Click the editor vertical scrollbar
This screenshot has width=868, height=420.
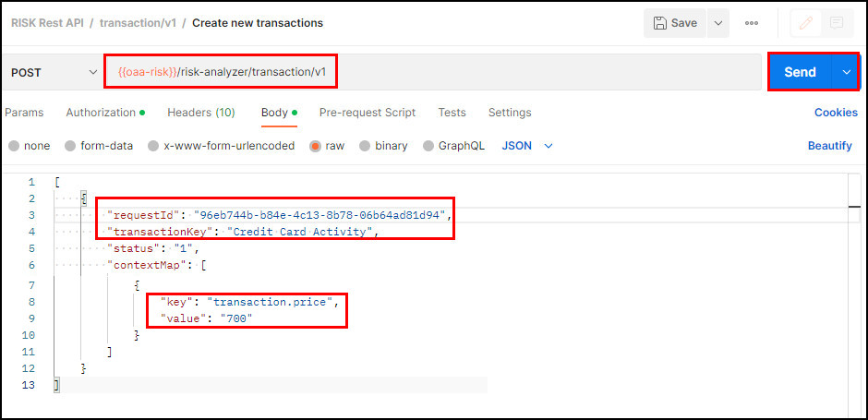click(855, 294)
